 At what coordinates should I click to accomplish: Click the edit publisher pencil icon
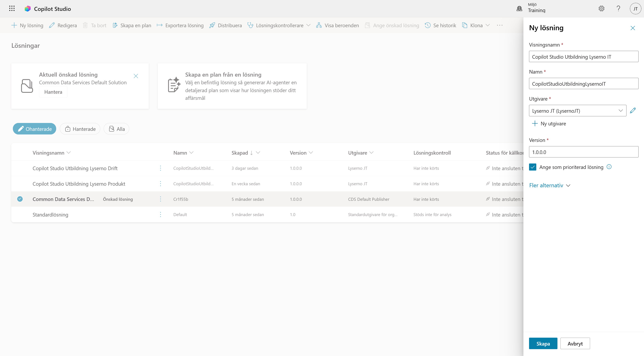pos(633,110)
